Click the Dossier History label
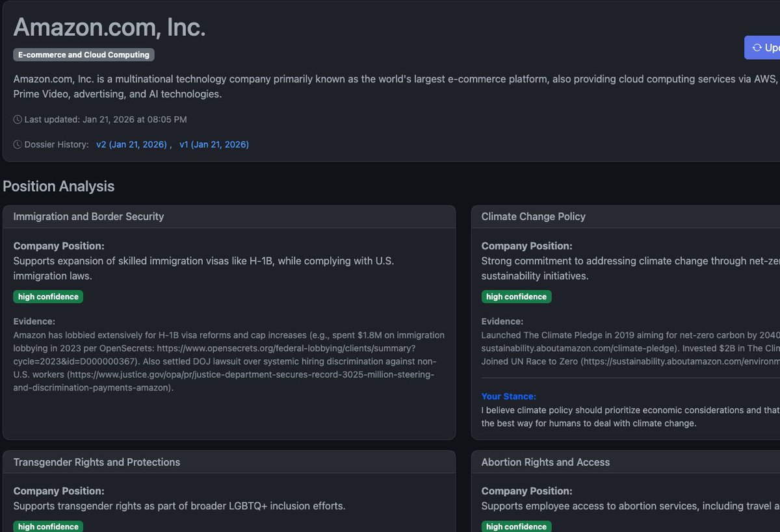780x532 pixels. [57, 144]
